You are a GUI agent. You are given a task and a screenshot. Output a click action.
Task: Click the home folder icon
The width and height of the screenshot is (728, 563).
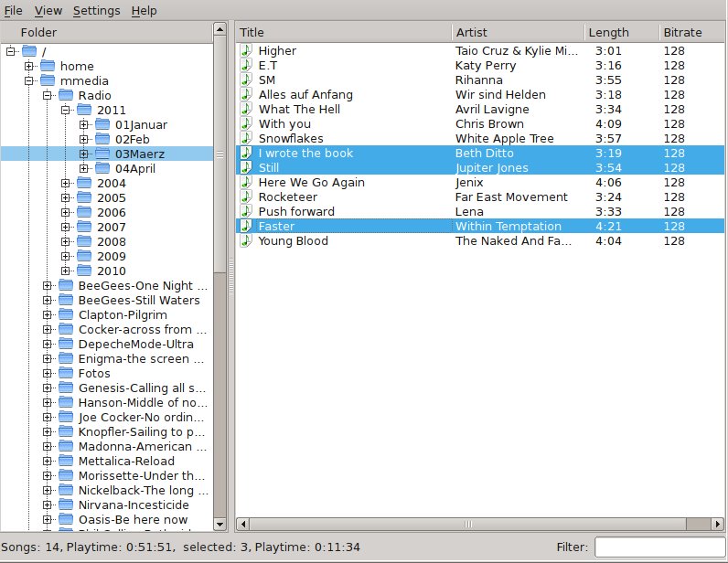pyautogui.click(x=48, y=66)
